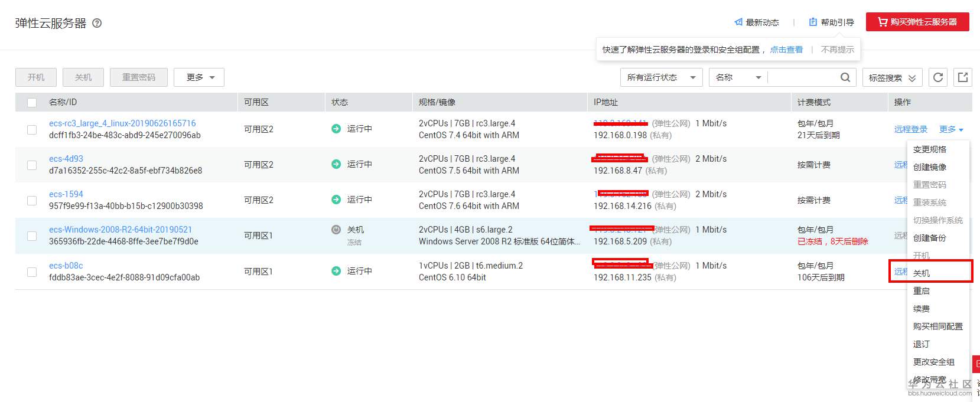Click private IP 192.168.11.235
The width and height of the screenshot is (980, 402).
click(x=623, y=277)
